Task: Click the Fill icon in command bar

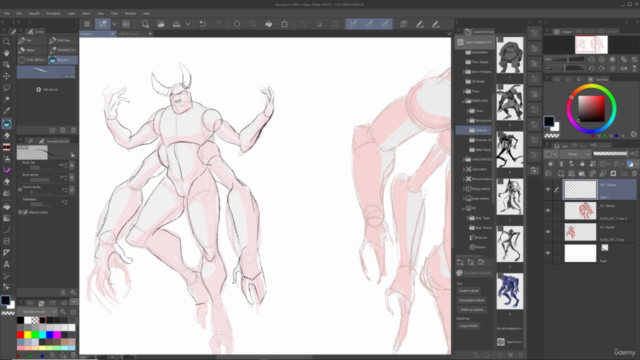Action: pyautogui.click(x=269, y=24)
